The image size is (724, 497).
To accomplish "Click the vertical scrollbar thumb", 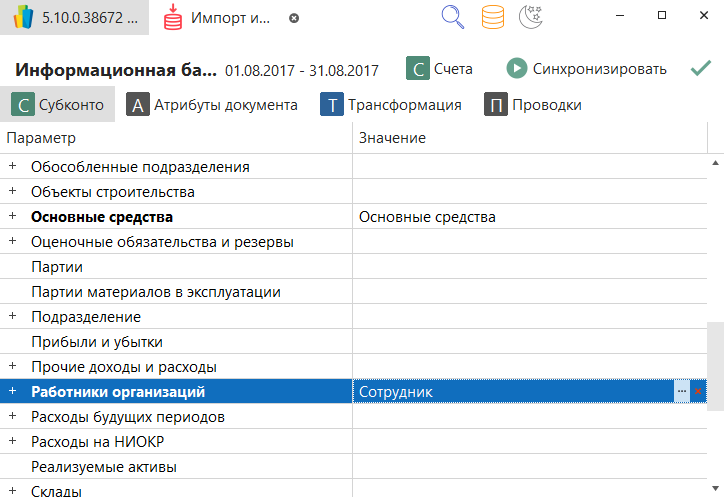I will 715,365.
